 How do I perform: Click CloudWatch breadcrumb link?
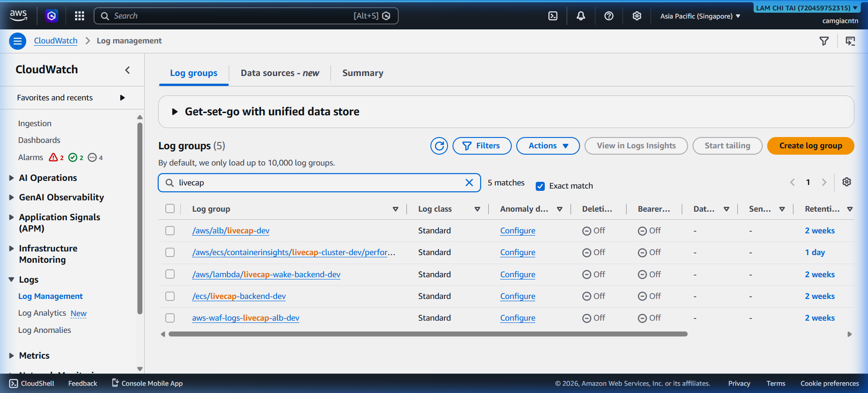(x=56, y=41)
